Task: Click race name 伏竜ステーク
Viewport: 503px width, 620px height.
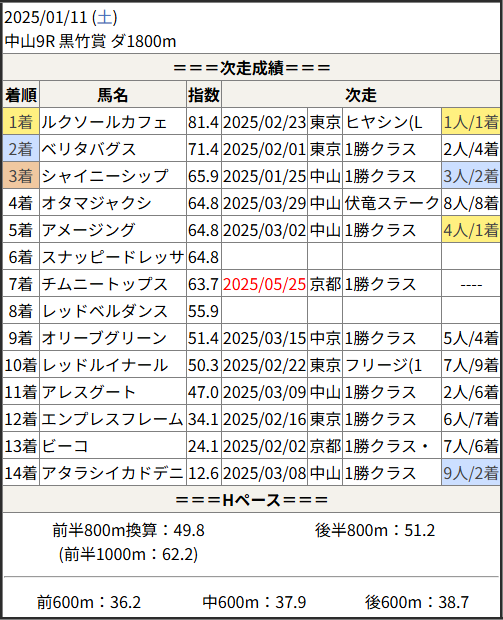Action: [391, 203]
